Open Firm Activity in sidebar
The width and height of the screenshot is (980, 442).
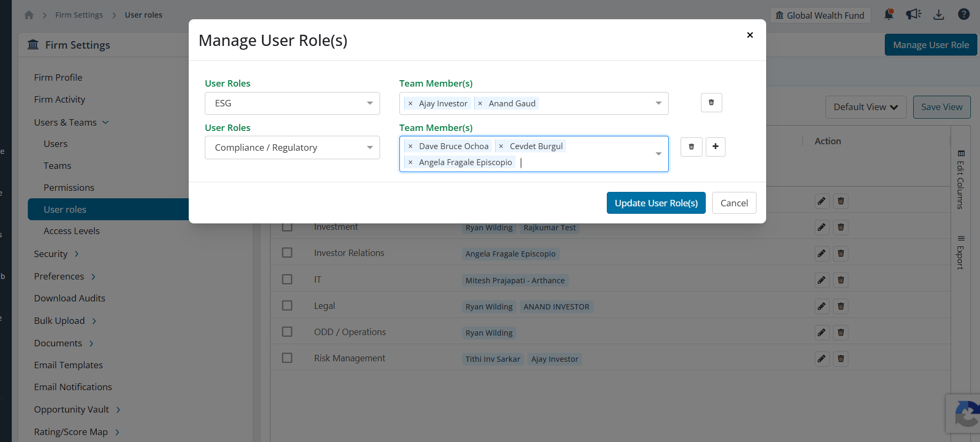click(x=60, y=99)
